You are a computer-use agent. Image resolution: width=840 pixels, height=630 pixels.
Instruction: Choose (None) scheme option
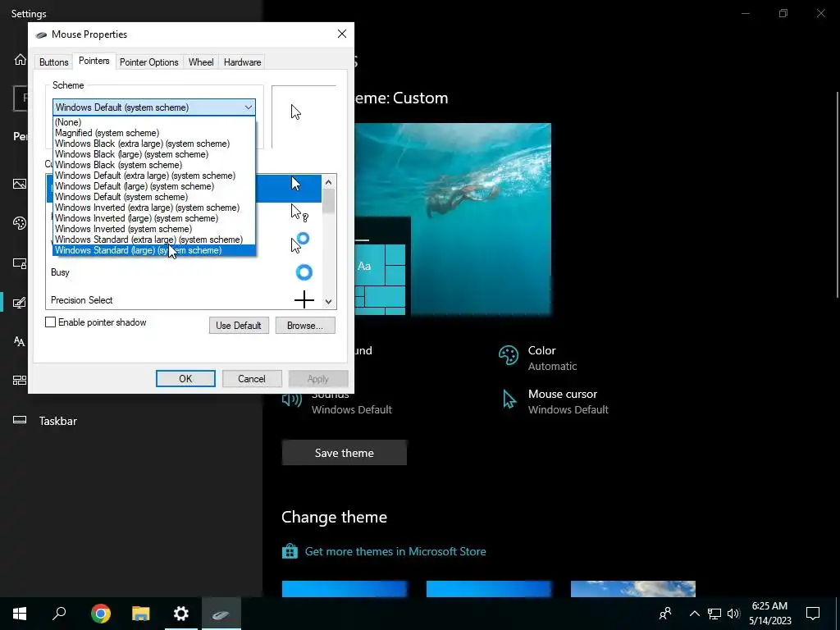pyautogui.click(x=154, y=122)
